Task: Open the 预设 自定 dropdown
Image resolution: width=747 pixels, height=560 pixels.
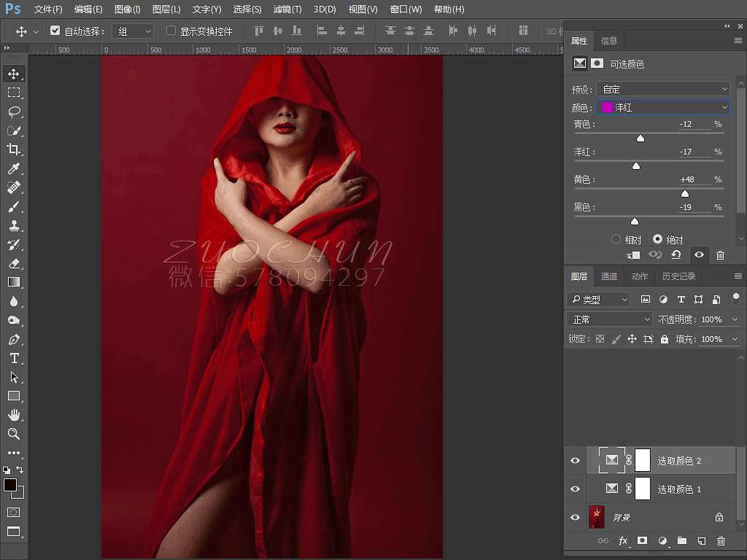Action: coord(662,88)
